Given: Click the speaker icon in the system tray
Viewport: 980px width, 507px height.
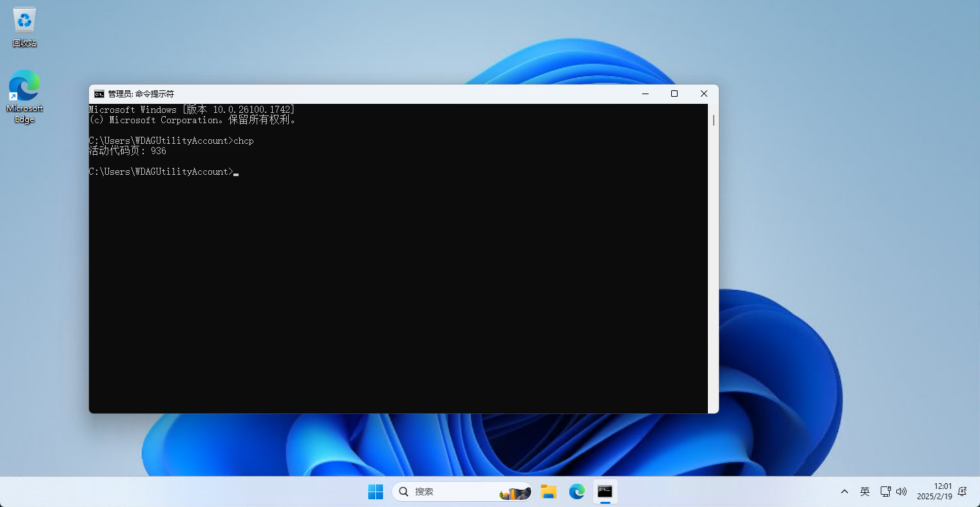Looking at the screenshot, I should pos(901,492).
